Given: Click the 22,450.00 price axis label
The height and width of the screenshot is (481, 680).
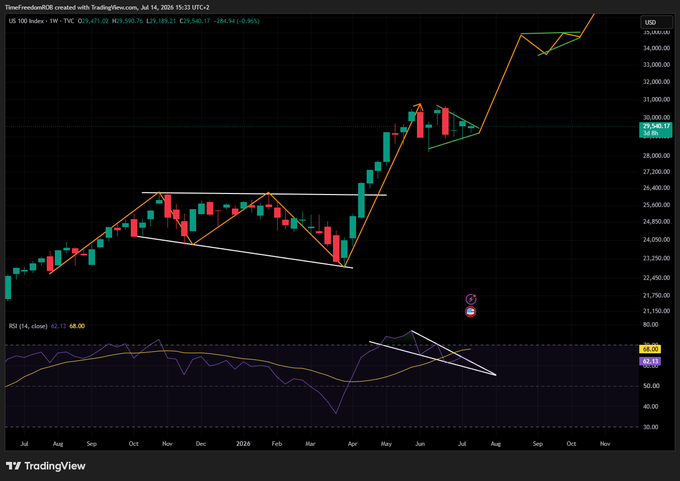Looking at the screenshot, I should click(656, 278).
